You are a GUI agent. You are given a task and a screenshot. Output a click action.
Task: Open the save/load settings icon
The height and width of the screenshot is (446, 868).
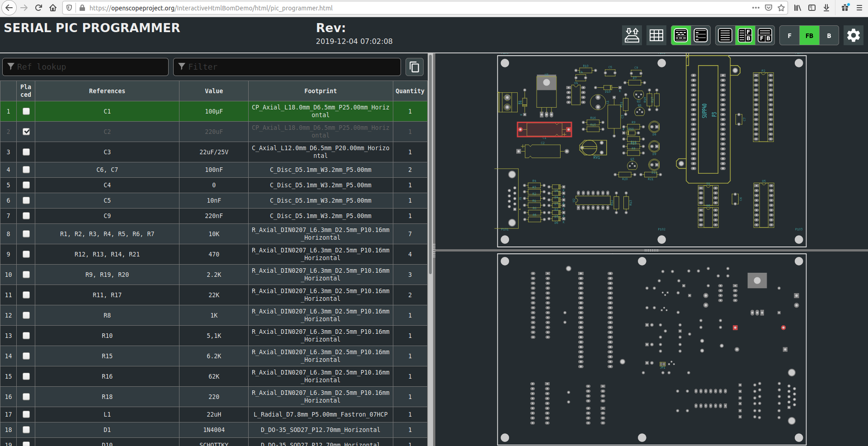(632, 35)
